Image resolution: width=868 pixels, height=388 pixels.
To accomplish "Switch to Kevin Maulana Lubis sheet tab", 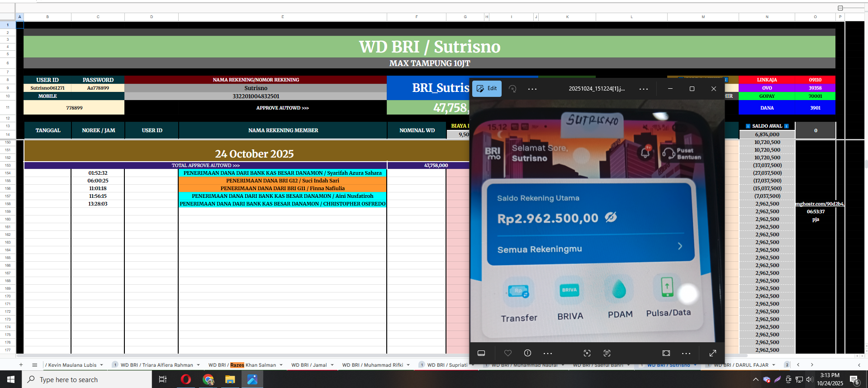I will point(71,365).
